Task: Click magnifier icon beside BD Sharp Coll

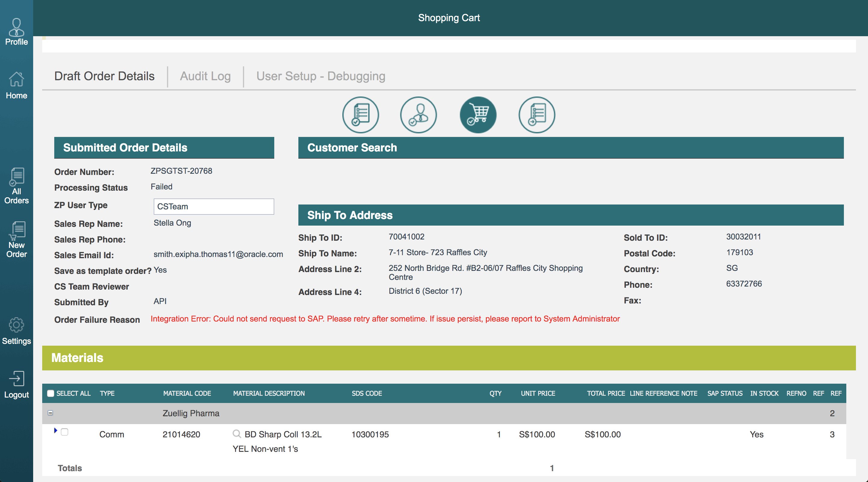Action: (x=237, y=434)
